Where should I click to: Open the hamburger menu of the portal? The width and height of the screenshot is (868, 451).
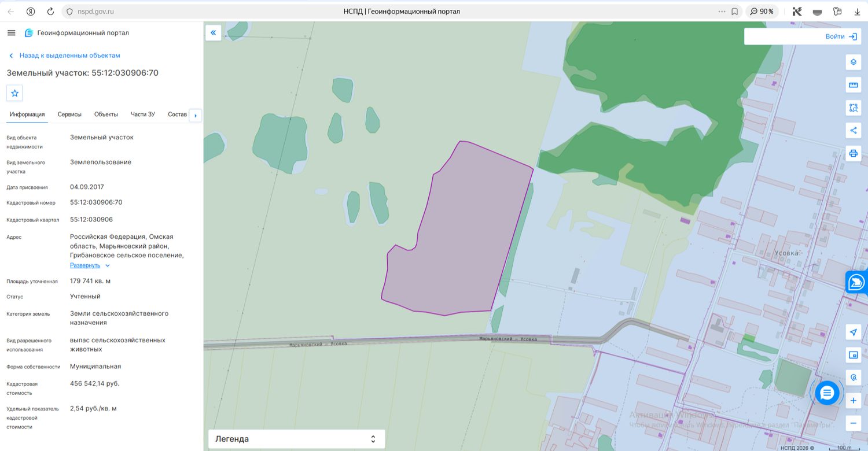(12, 33)
